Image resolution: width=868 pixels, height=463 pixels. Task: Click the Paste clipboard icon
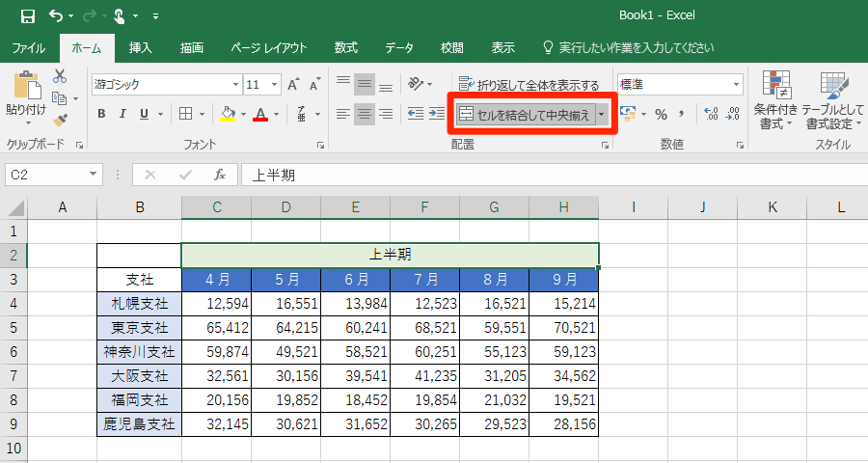click(x=26, y=85)
